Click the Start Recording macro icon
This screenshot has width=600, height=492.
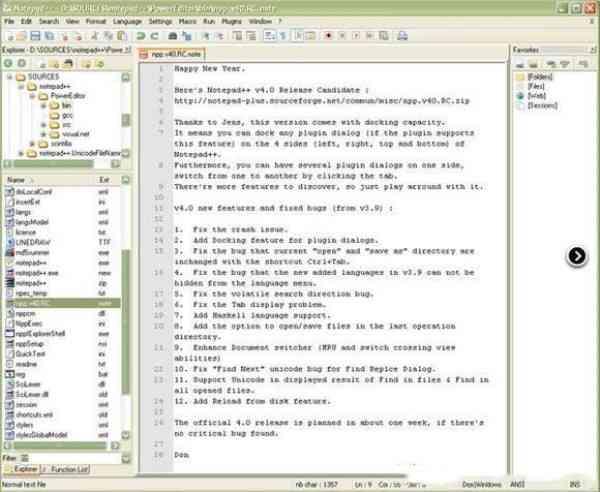point(328,36)
